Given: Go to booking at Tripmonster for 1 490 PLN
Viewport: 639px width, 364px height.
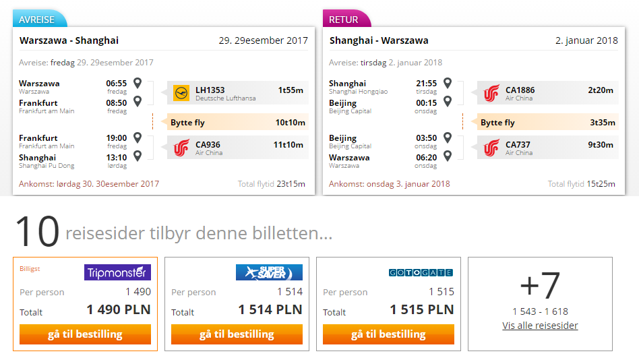Looking at the screenshot, I should point(85,334).
